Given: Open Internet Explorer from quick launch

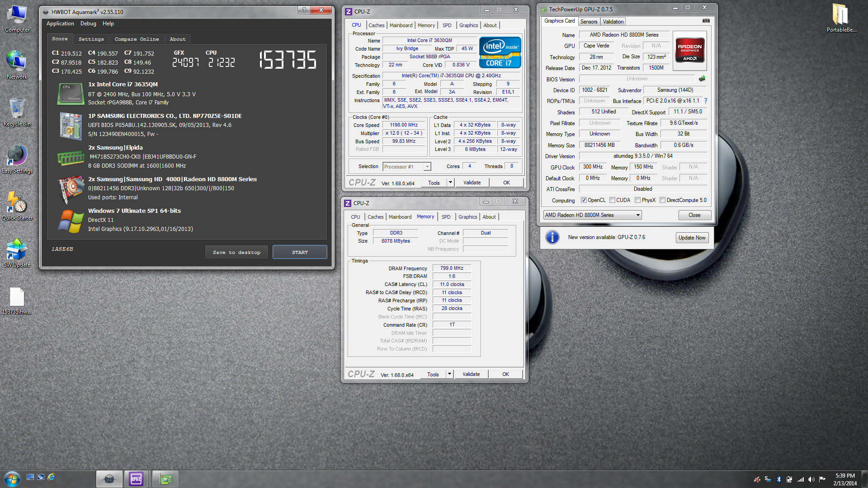Looking at the screenshot, I should pos(51,477).
